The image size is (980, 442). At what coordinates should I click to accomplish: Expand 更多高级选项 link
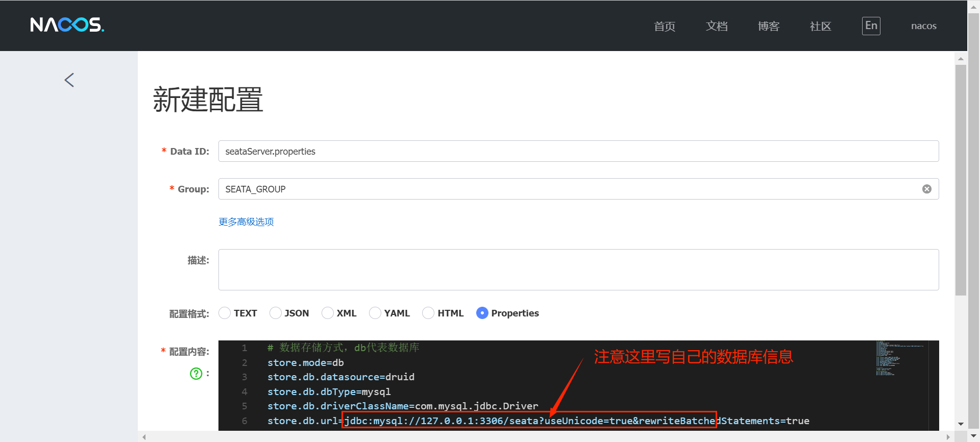(246, 222)
